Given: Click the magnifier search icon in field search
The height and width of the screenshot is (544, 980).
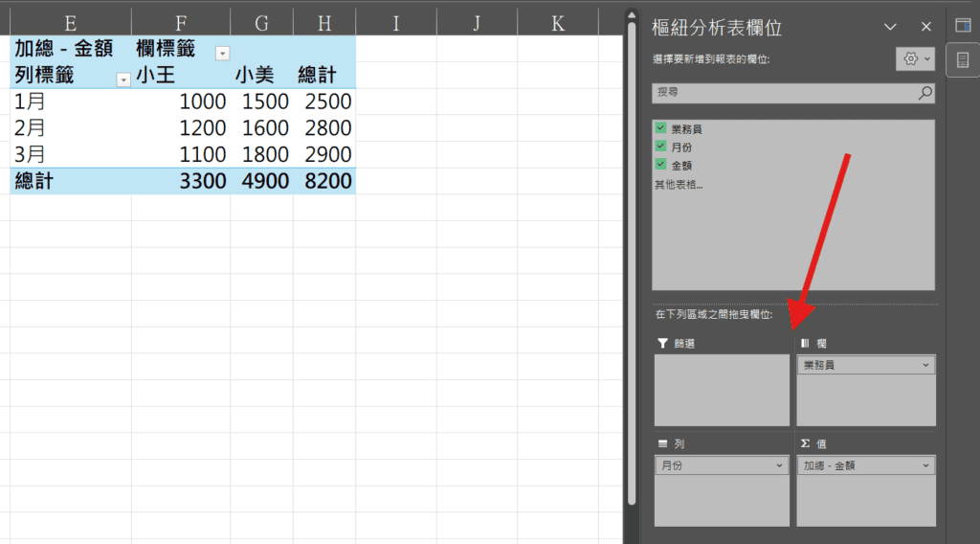Looking at the screenshot, I should (924, 93).
